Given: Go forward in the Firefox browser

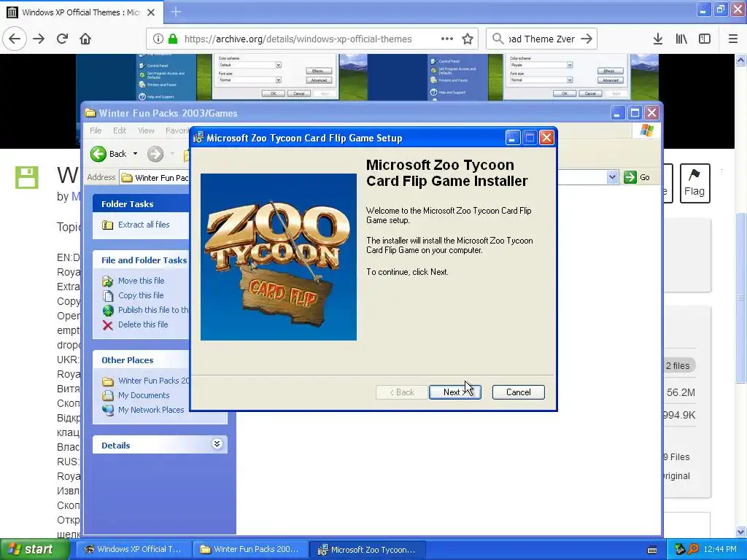Looking at the screenshot, I should click(39, 39).
